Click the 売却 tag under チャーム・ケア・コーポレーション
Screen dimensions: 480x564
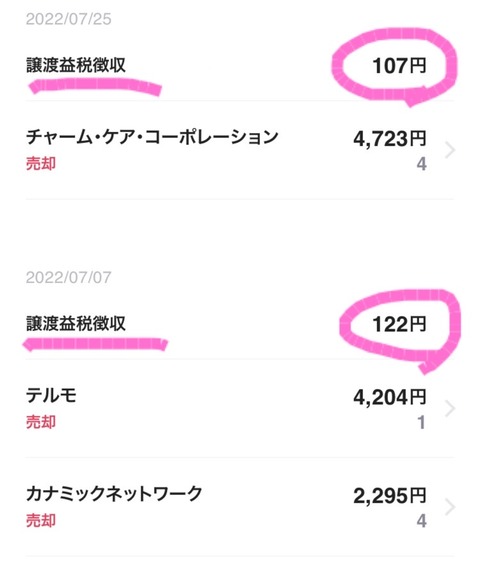point(41,164)
